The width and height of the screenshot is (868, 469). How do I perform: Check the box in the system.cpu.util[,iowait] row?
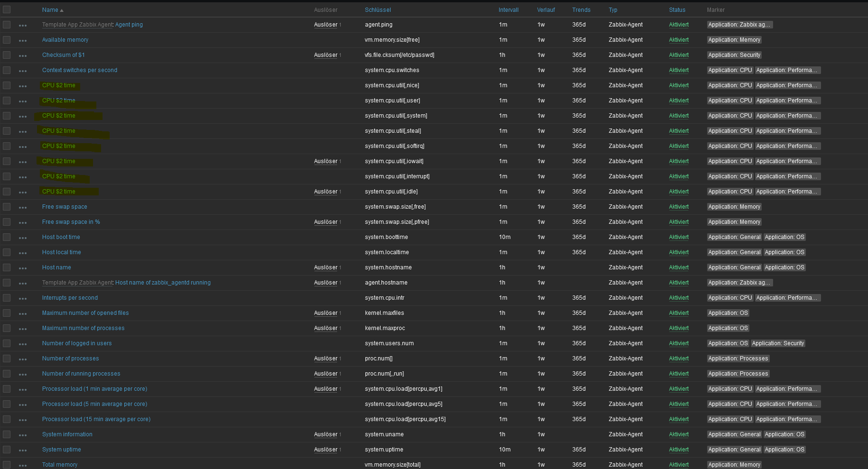[7, 161]
